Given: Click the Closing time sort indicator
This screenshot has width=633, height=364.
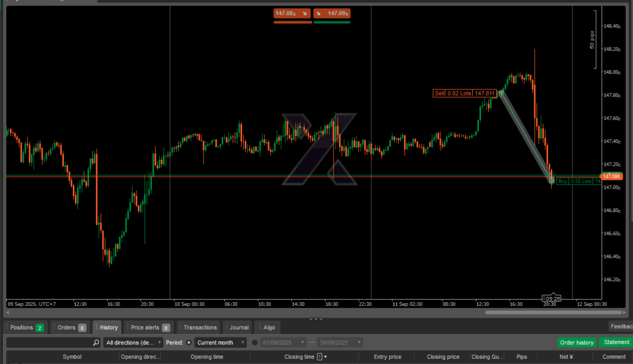Looking at the screenshot, I should pos(319,357).
